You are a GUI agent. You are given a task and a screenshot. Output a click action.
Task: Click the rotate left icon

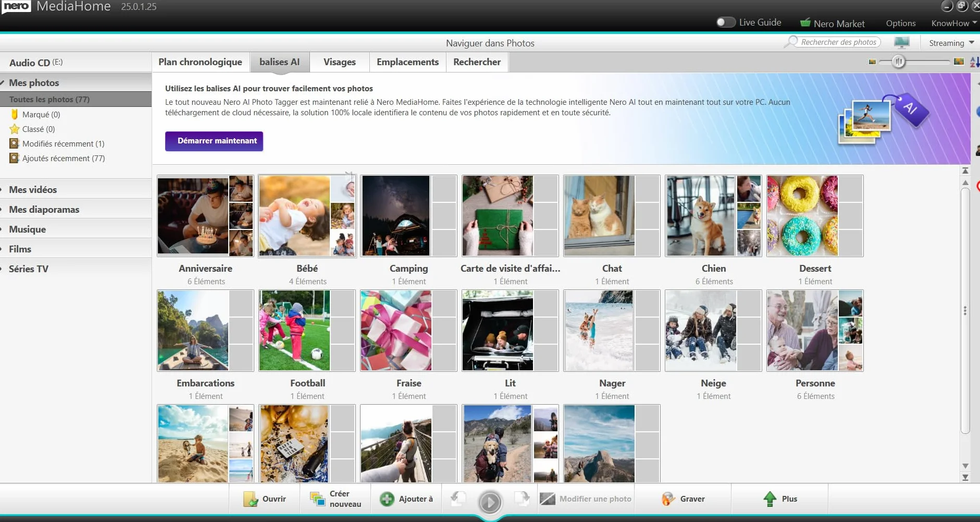coord(458,499)
